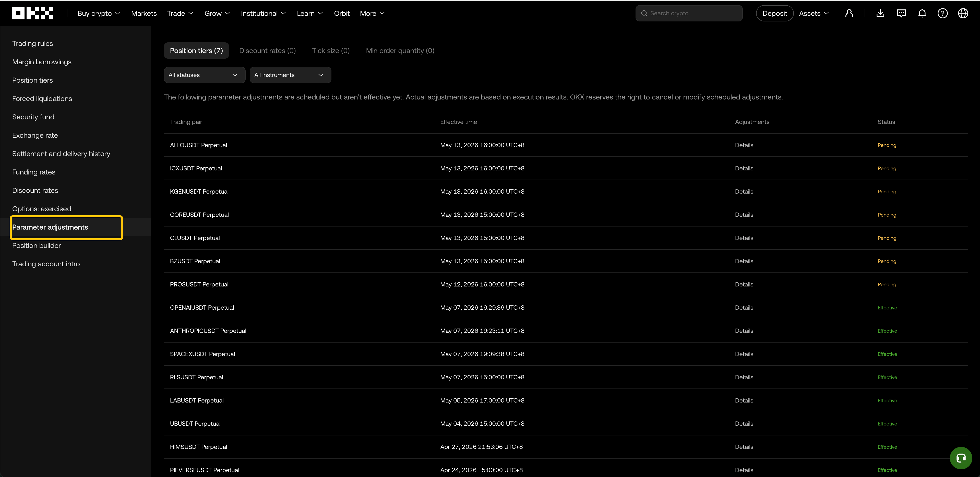This screenshot has width=980, height=477.
Task: Click the search magnifier icon
Action: (x=644, y=13)
